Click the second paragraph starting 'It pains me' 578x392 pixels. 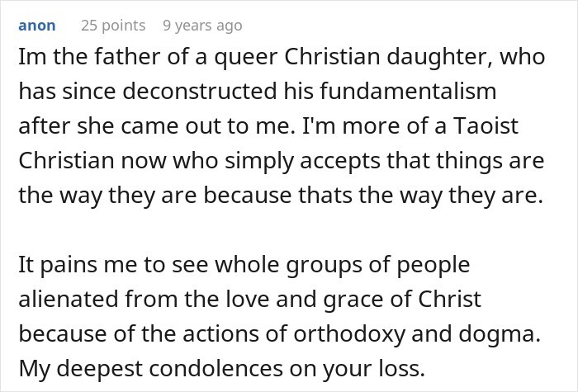[x=279, y=316]
